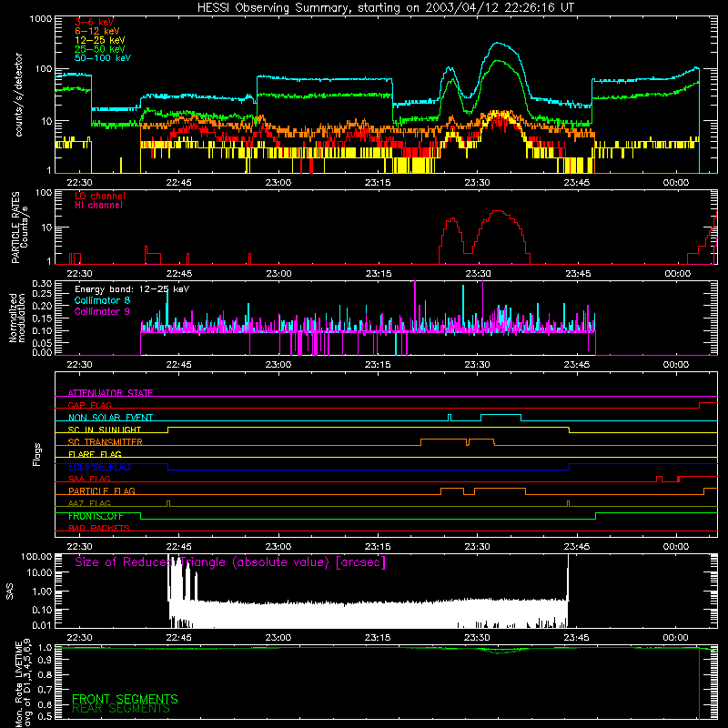
Task: Click the 0.25 modulation tick label
Action: click(42, 293)
